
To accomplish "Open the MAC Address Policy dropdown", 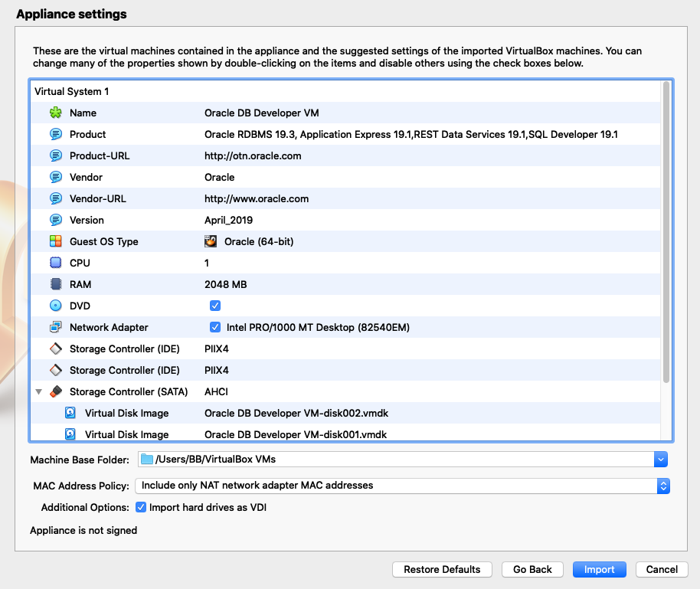I will point(663,486).
